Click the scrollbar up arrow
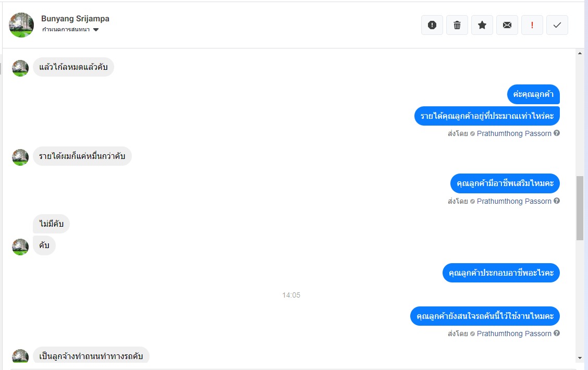The width and height of the screenshot is (588, 370). coord(580,53)
